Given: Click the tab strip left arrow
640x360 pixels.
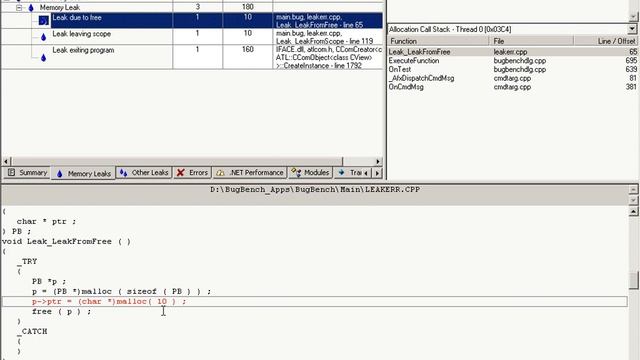Looking at the screenshot, I should 366,173.
